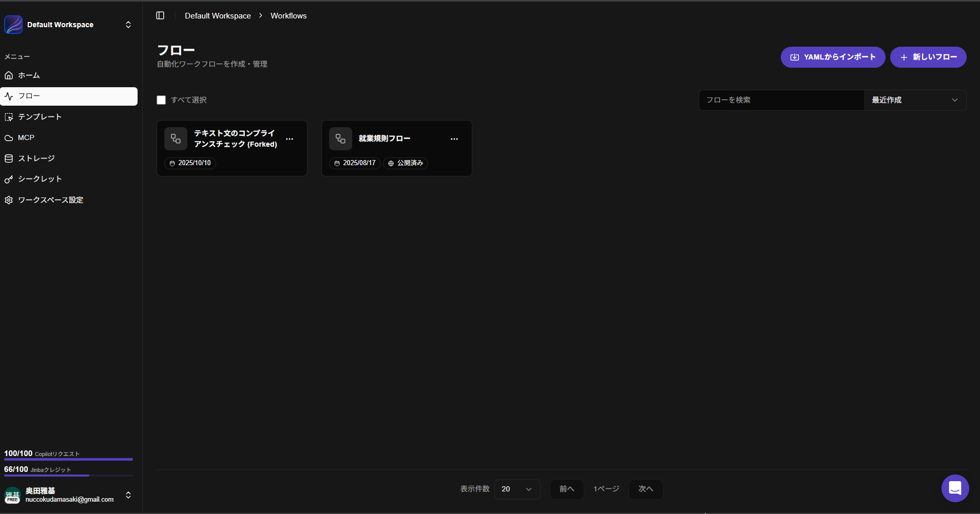Open the chat support bubble icon
Viewport: 980px width, 514px height.
[x=955, y=488]
